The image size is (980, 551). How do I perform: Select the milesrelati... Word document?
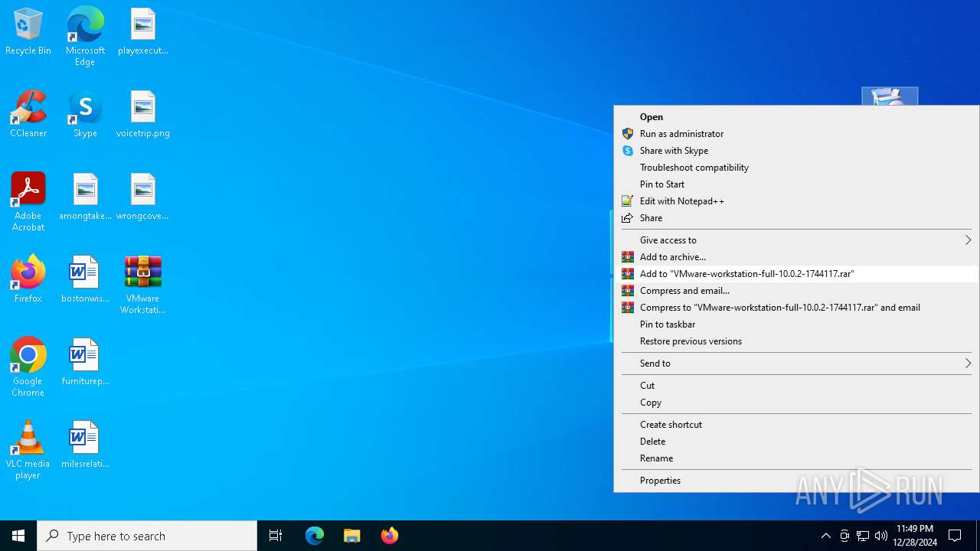85,445
